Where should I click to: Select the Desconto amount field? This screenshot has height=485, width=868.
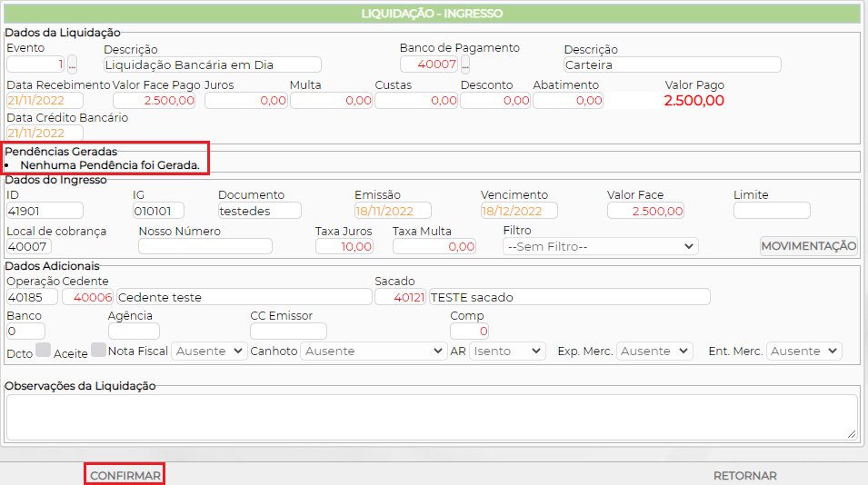point(494,101)
